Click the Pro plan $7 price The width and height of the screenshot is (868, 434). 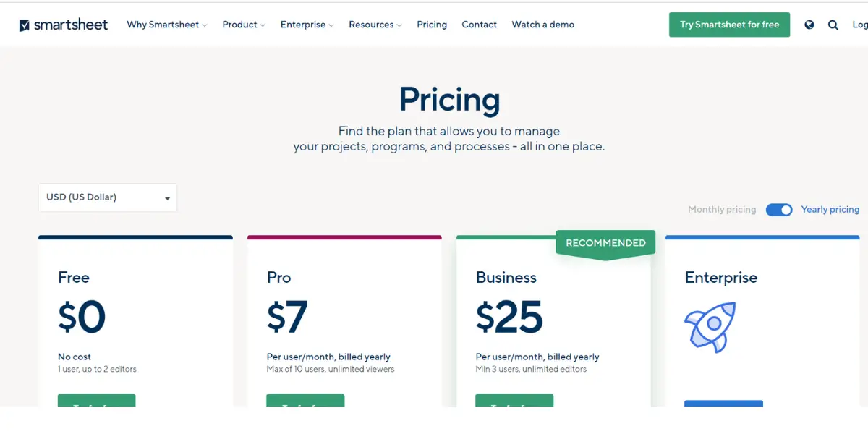[287, 317]
